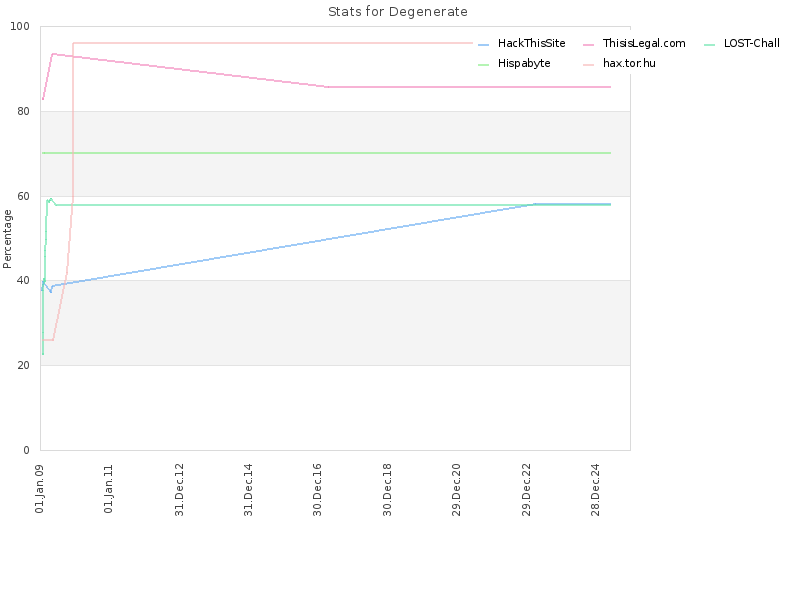Screen dimensions: 800x600
Task: Select the 29.Dec.20 x-axis date label
Action: [456, 489]
